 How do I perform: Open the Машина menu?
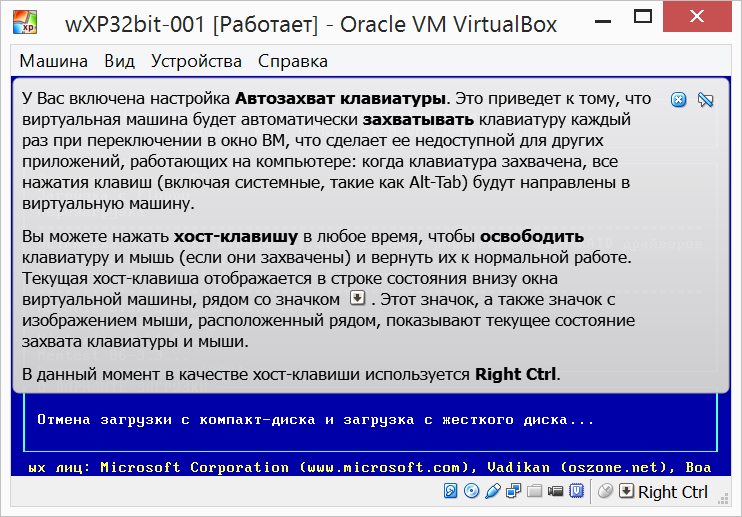click(x=53, y=61)
